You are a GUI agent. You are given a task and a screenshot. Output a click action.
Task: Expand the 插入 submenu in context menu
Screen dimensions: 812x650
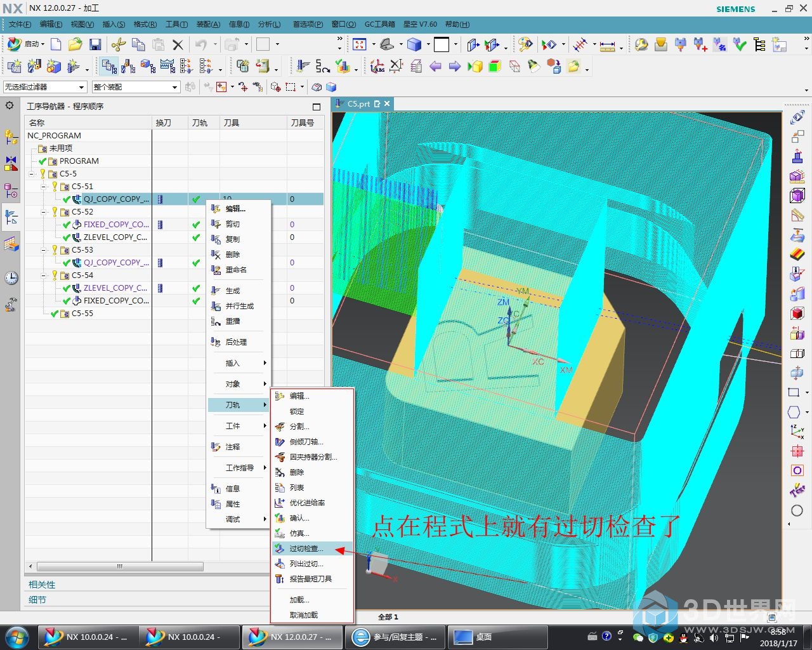click(x=239, y=363)
